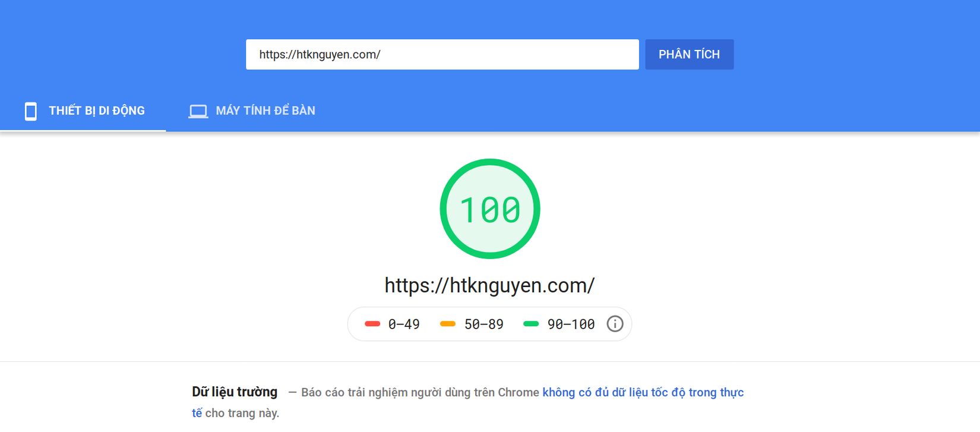Click the desktop laptop icon

click(198, 111)
